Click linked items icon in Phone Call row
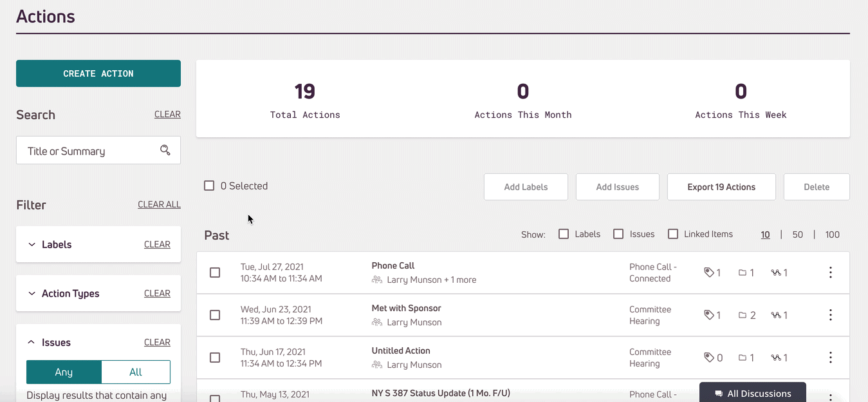This screenshot has height=402, width=868. [776, 273]
